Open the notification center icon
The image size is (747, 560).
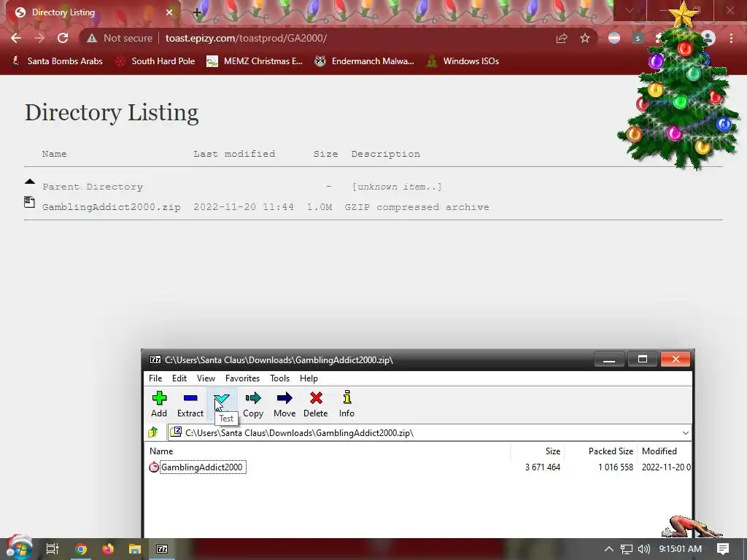point(723,549)
